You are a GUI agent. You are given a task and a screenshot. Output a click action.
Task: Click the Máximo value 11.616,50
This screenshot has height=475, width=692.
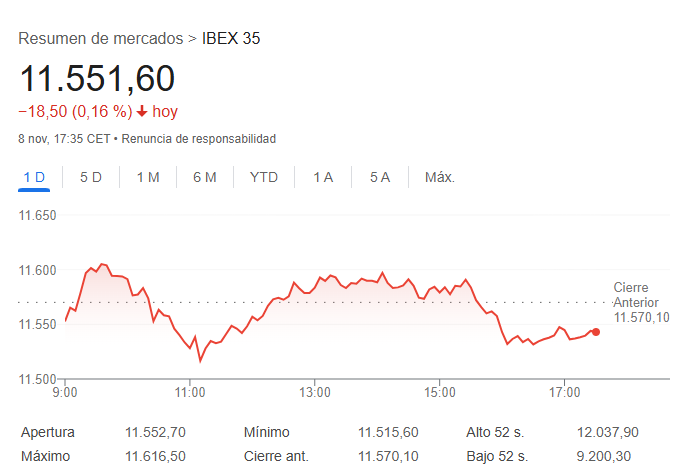coord(155,456)
